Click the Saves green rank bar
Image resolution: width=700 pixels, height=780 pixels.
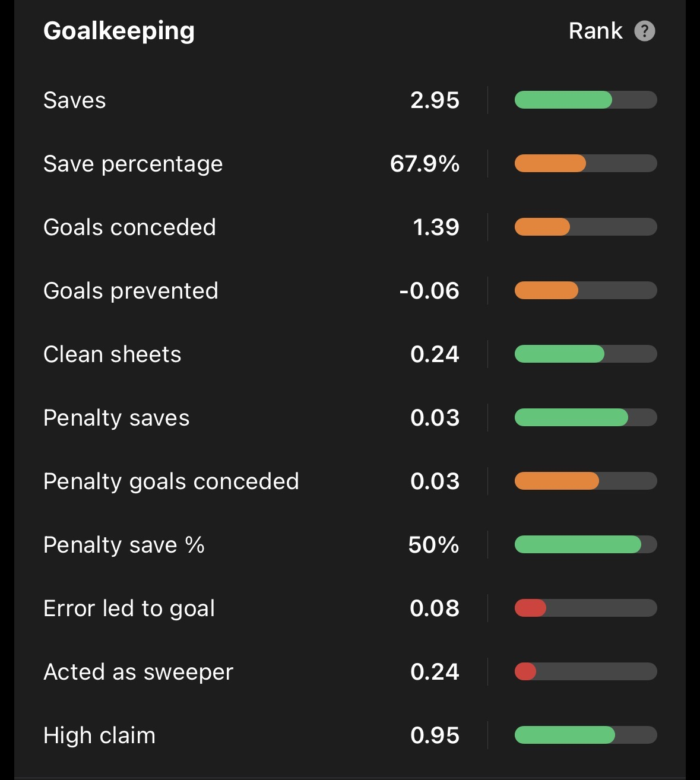click(x=585, y=100)
